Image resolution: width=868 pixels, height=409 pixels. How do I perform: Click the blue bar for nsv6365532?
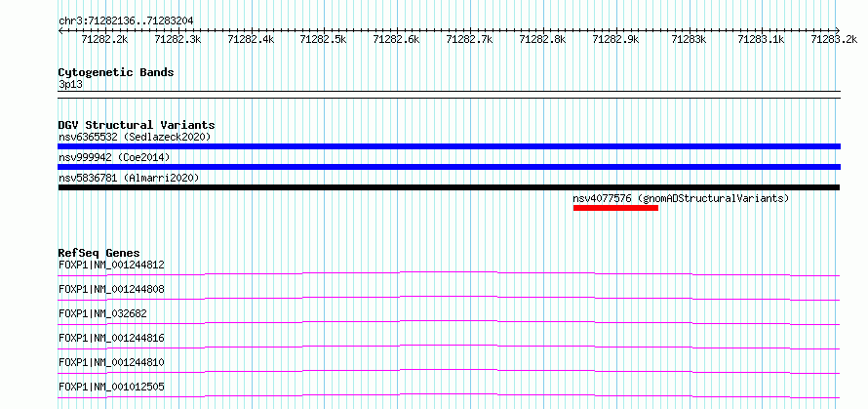click(449, 146)
